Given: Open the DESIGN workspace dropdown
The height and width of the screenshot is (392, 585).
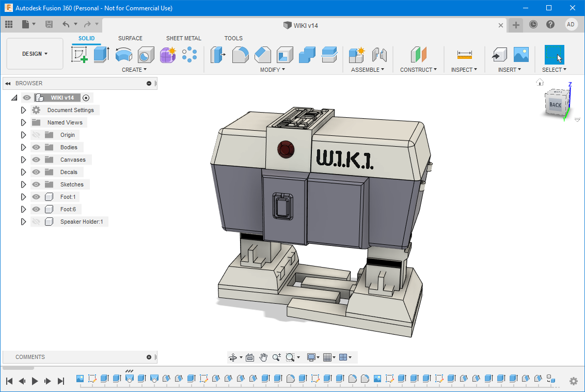Looking at the screenshot, I should (35, 54).
